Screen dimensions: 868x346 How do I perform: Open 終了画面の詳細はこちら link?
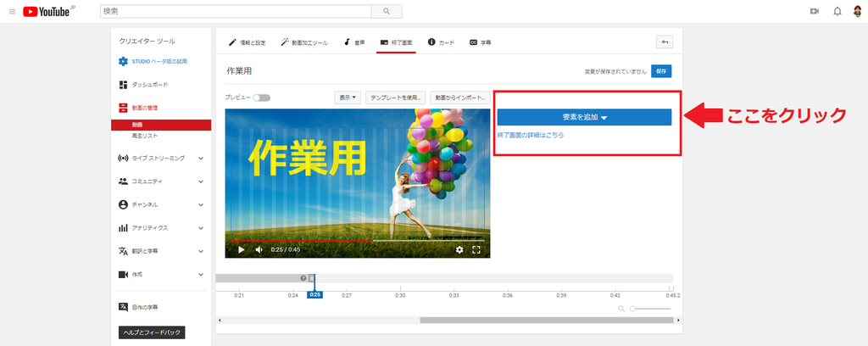531,135
